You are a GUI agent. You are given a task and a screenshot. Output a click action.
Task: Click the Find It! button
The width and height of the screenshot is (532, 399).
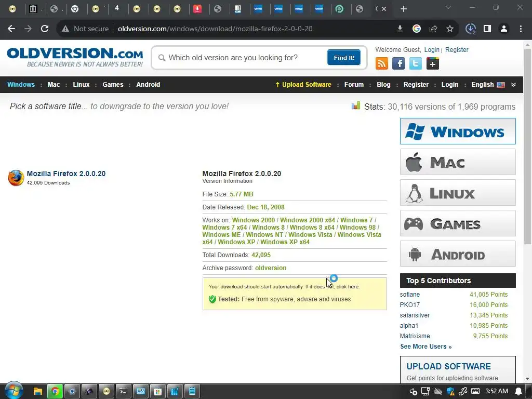344,57
